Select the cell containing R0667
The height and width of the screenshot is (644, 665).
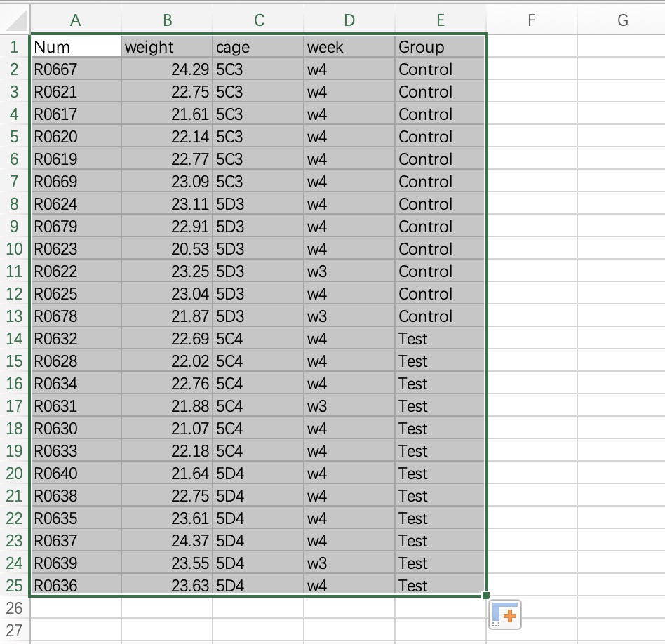(x=76, y=69)
